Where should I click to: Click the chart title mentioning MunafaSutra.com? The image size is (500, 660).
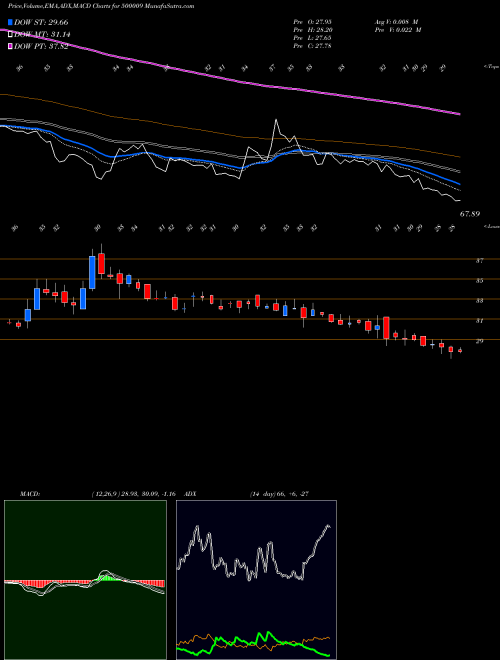point(101,7)
